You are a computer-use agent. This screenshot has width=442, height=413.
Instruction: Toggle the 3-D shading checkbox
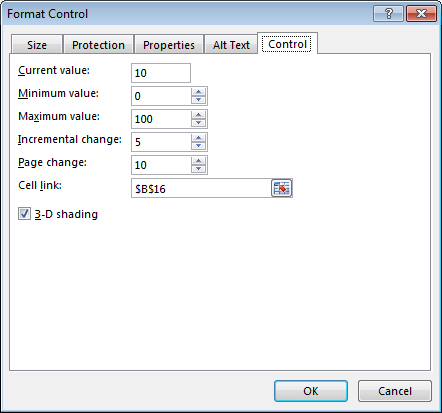click(x=24, y=214)
